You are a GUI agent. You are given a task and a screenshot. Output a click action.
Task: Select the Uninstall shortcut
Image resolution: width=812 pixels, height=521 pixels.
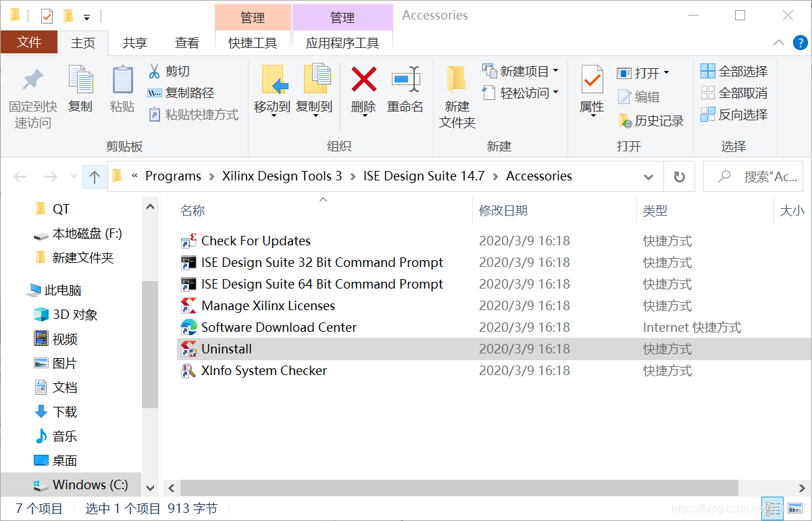pyautogui.click(x=494, y=349)
